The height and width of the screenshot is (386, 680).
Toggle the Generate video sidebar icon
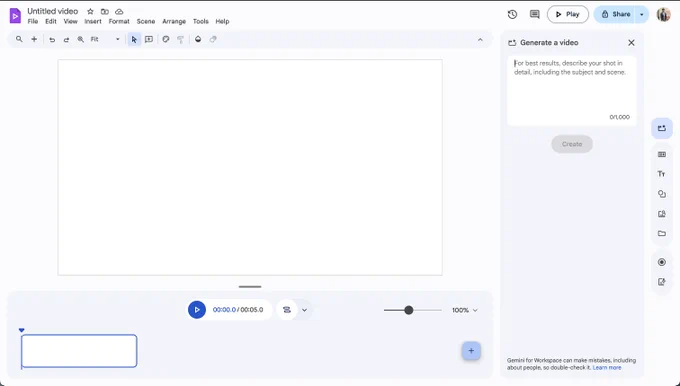click(x=662, y=128)
